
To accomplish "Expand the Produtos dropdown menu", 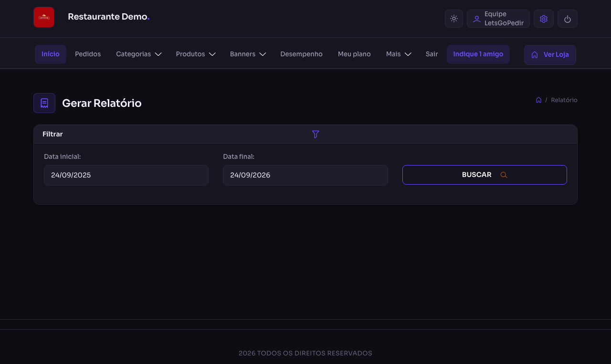I will click(x=196, y=54).
